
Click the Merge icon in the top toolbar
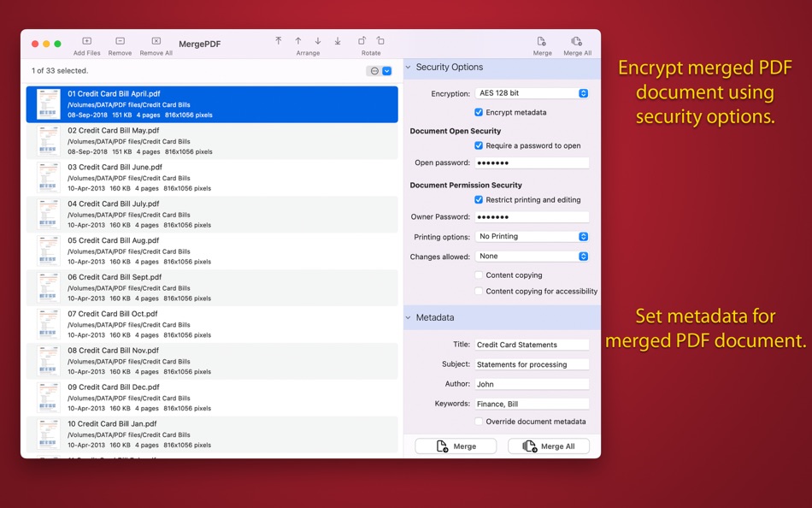click(x=542, y=41)
